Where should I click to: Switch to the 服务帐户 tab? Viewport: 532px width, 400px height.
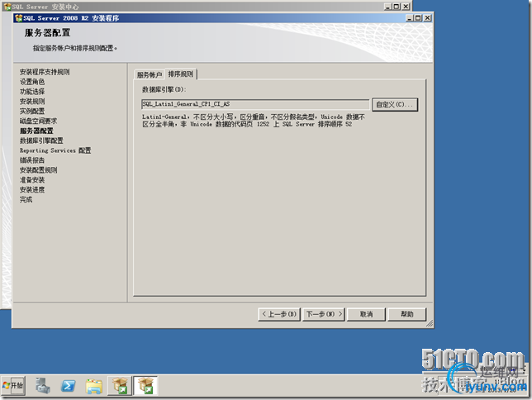pos(150,74)
